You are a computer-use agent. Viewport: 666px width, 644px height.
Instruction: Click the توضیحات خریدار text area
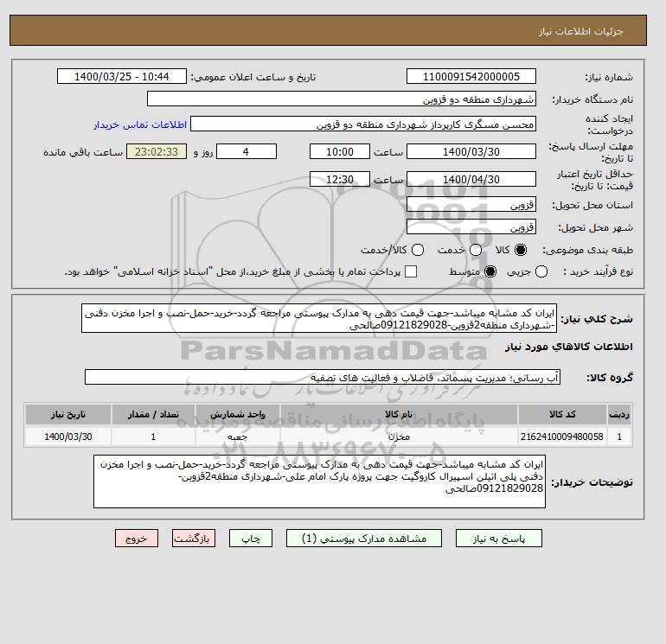coord(319,481)
